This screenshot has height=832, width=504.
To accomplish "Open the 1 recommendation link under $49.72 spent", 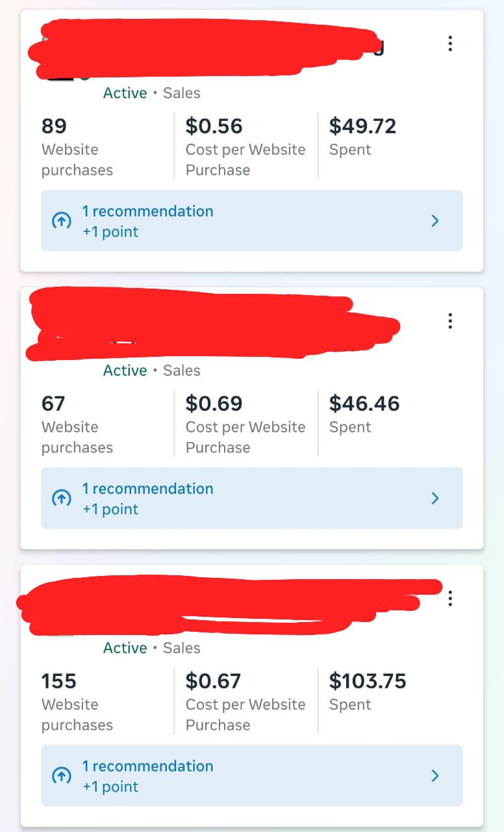I will 147,211.
